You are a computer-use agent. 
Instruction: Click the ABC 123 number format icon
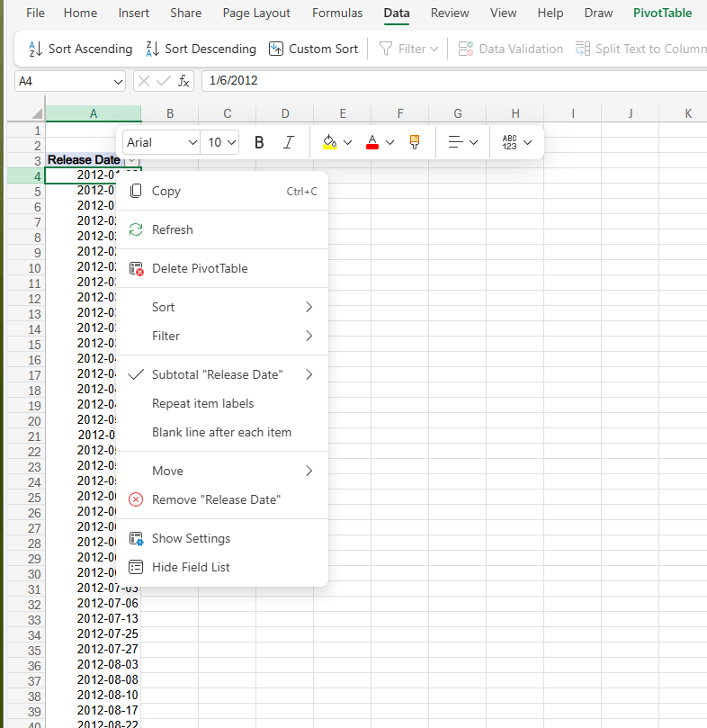509,142
